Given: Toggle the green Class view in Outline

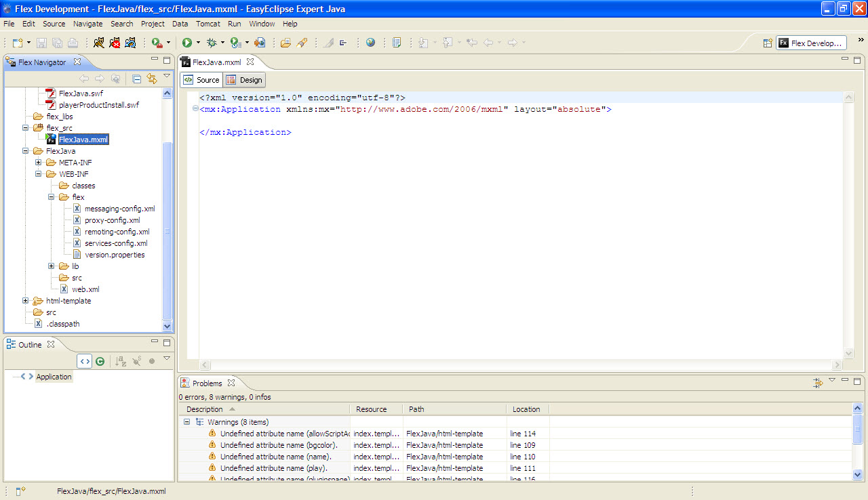Looking at the screenshot, I should point(100,362).
